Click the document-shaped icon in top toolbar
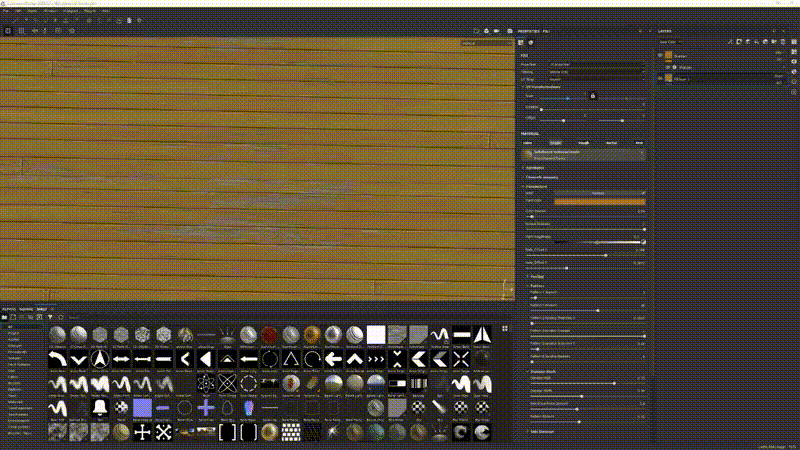The image size is (800, 450). click(x=129, y=21)
